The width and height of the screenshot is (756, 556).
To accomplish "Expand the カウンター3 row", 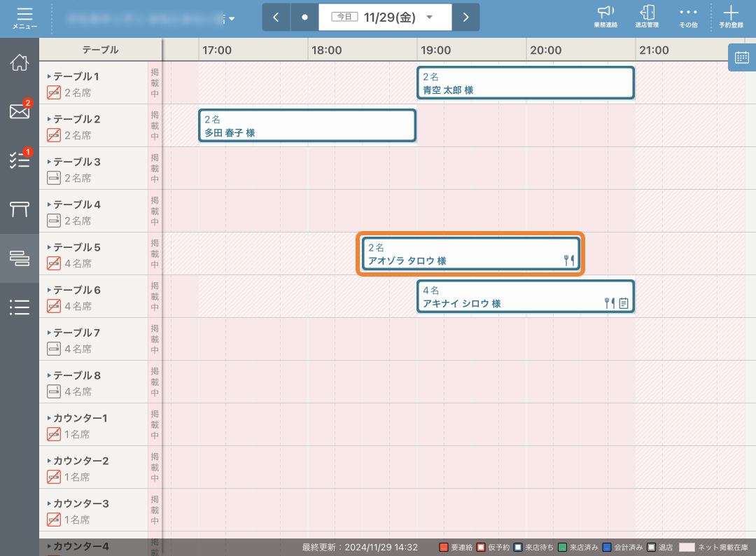I will tap(49, 503).
